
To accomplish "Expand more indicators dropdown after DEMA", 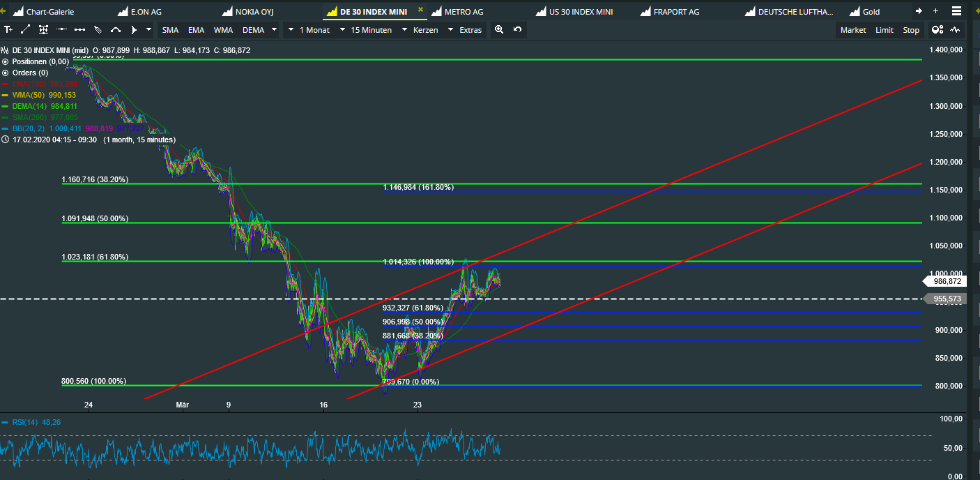I will [x=274, y=29].
